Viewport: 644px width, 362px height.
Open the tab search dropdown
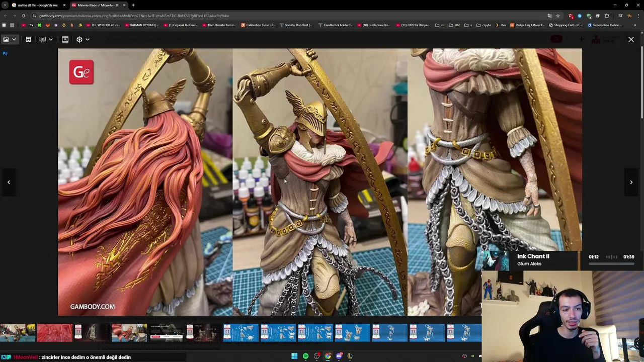pyautogui.click(x=5, y=5)
